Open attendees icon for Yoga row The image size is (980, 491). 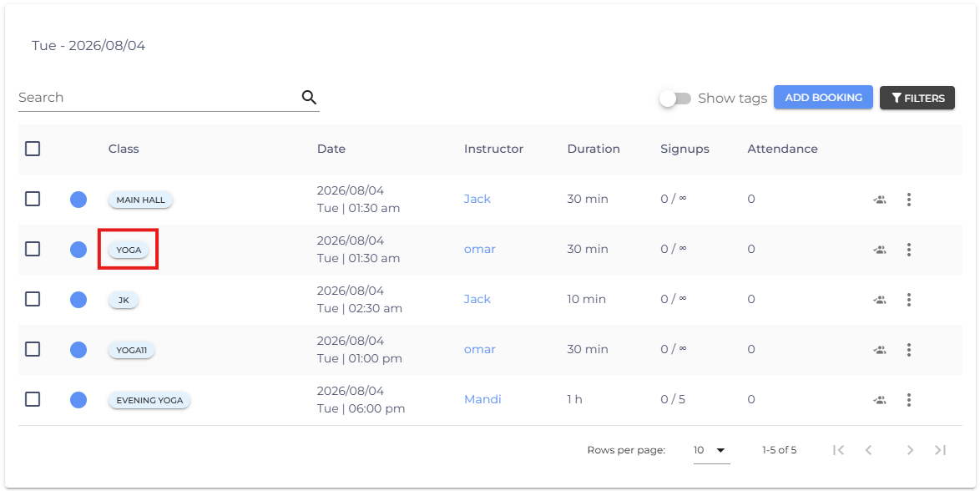[880, 250]
